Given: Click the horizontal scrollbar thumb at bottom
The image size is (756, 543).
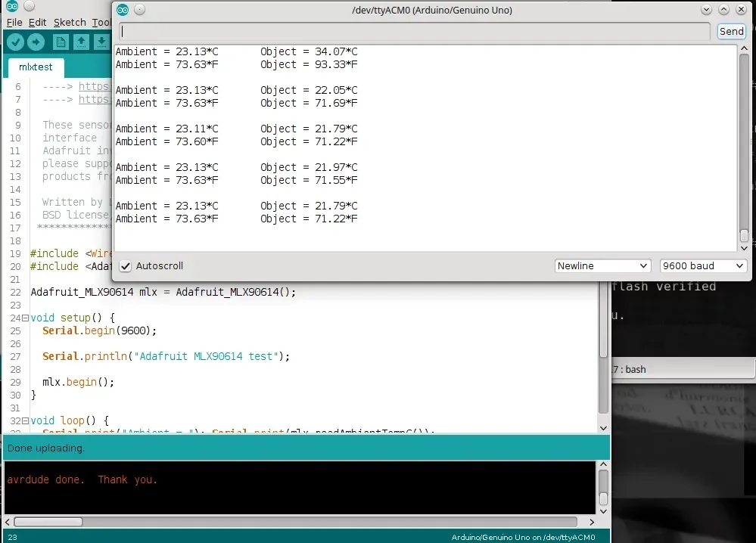Looking at the screenshot, I should [x=48, y=522].
